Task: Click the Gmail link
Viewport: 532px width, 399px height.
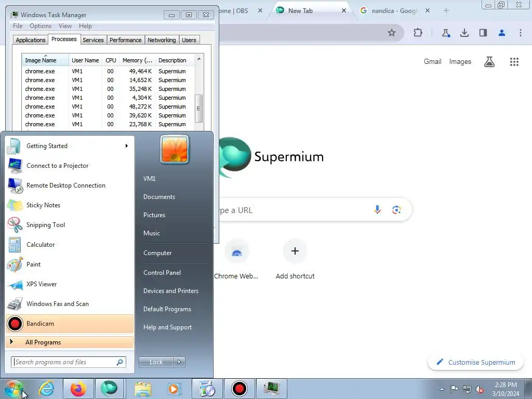Action: (432, 62)
